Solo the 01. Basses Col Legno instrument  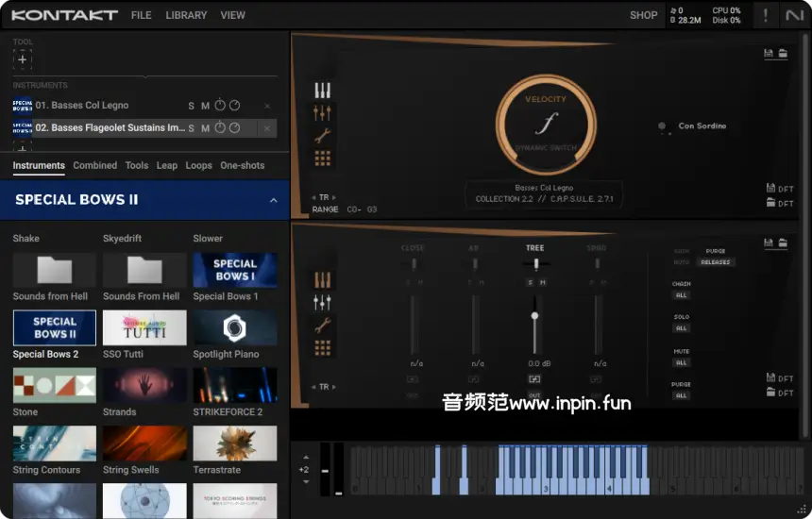tap(192, 106)
